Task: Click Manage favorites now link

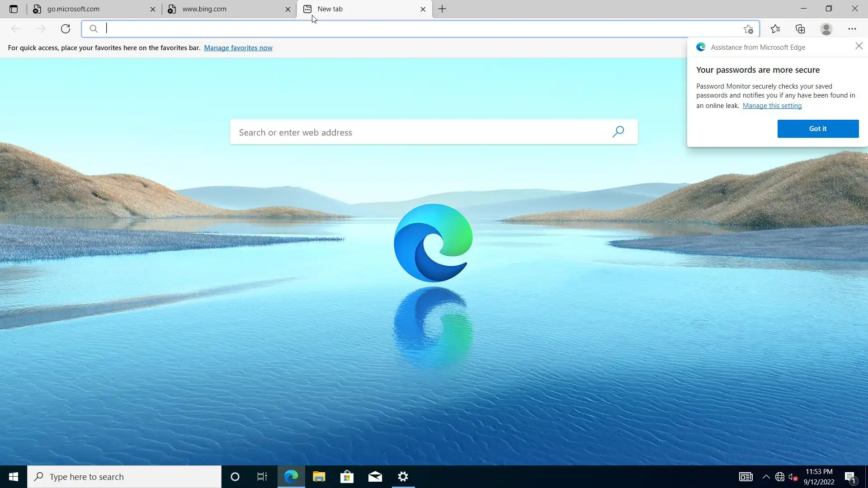Action: (238, 48)
